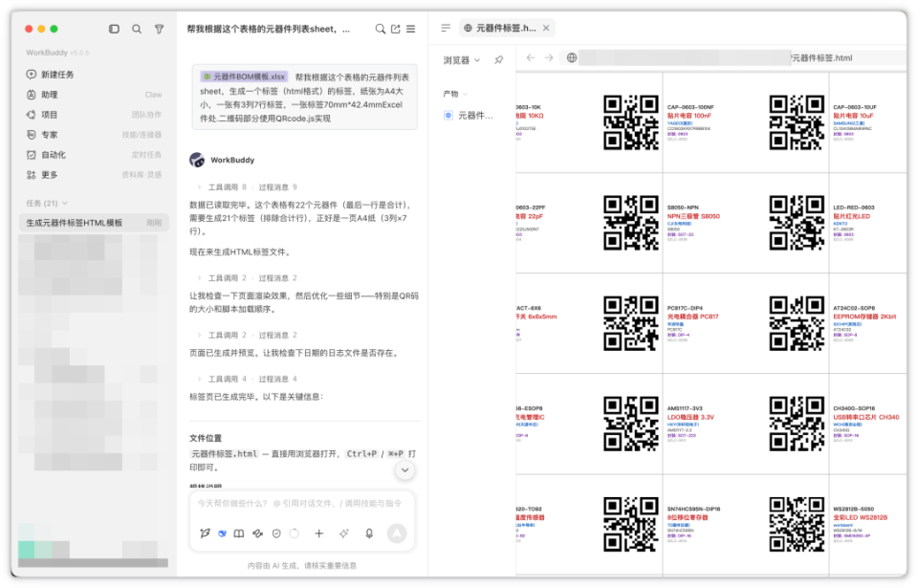Click the text EEPROM存储器 2Kbit

(x=864, y=316)
